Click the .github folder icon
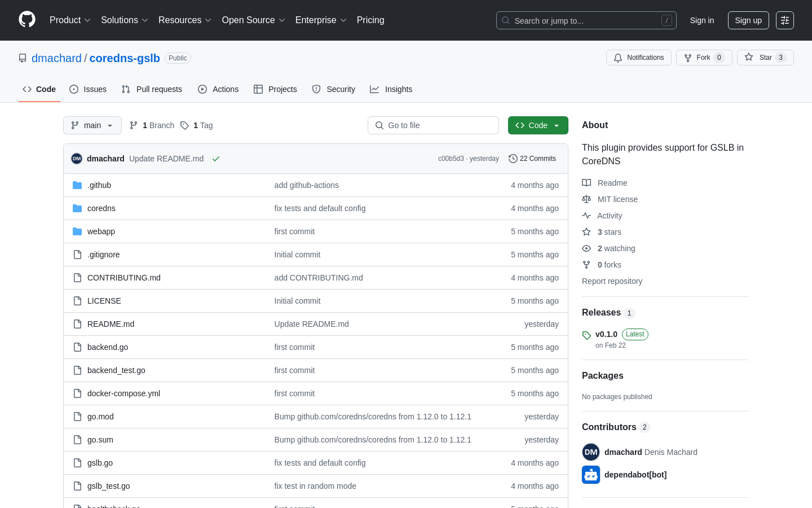 click(x=77, y=185)
